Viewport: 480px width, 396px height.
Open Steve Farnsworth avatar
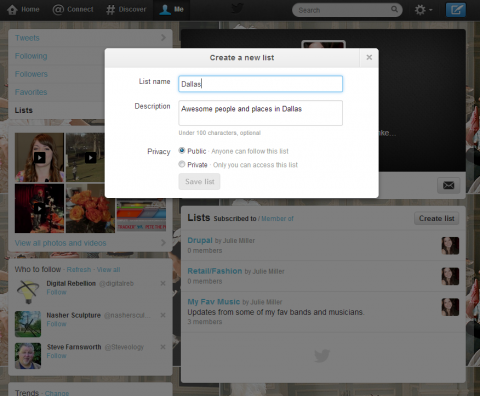point(28,356)
